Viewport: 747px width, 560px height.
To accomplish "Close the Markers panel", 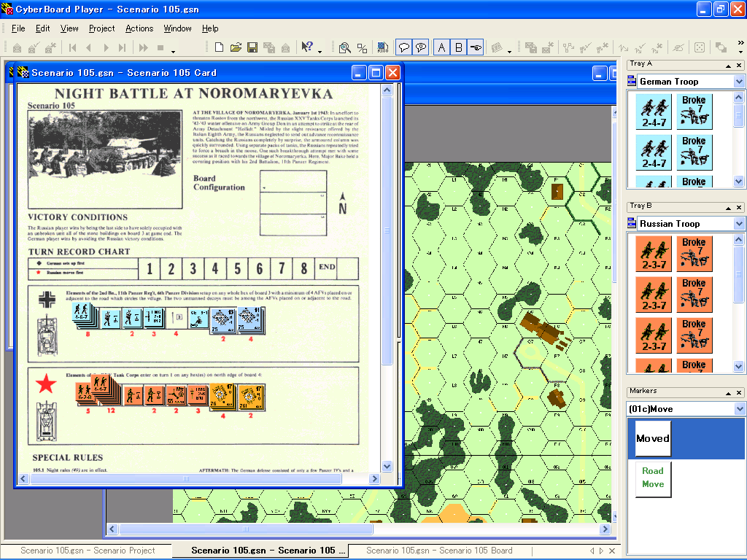I will 739,393.
